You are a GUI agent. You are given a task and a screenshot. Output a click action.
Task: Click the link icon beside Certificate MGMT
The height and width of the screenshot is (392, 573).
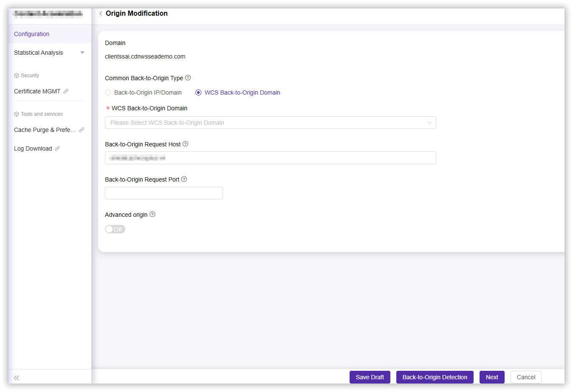66,91
